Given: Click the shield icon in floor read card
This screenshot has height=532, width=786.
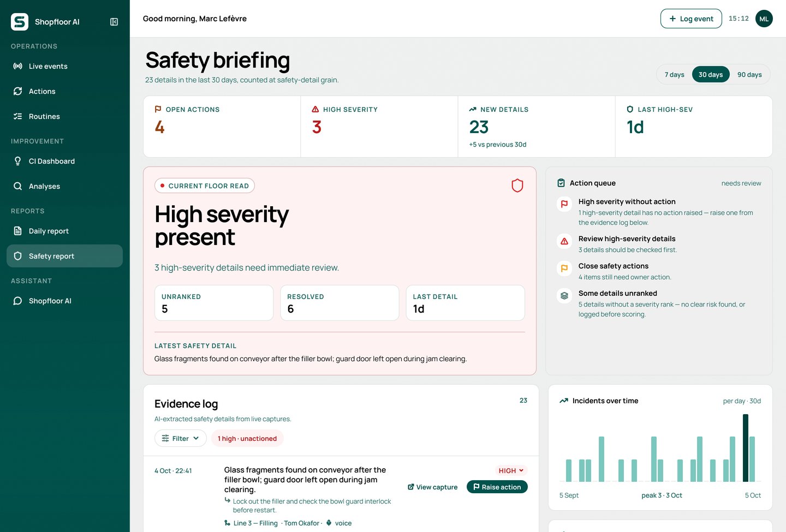Looking at the screenshot, I should (x=517, y=186).
